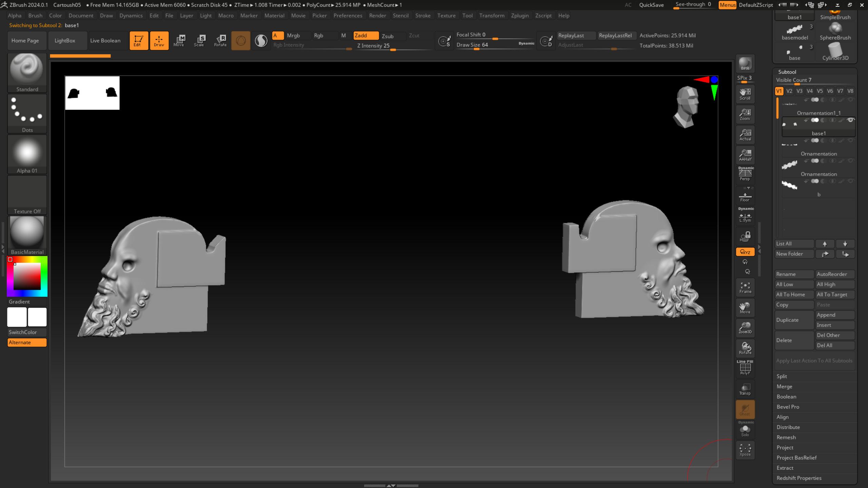Expand the Extract section
Image resolution: width=868 pixels, height=488 pixels.
[x=785, y=468]
